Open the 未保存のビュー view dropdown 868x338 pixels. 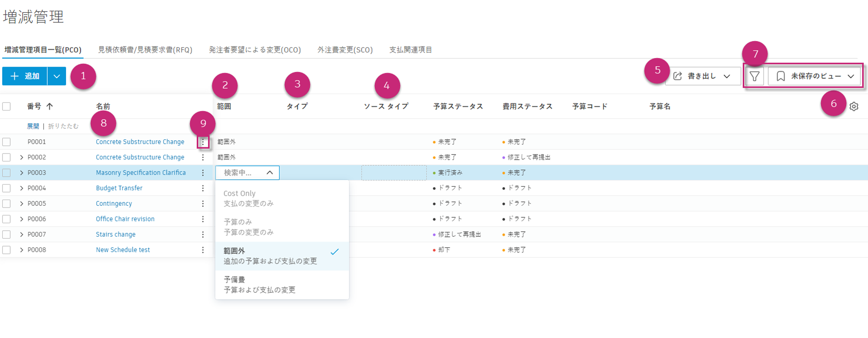pos(815,76)
